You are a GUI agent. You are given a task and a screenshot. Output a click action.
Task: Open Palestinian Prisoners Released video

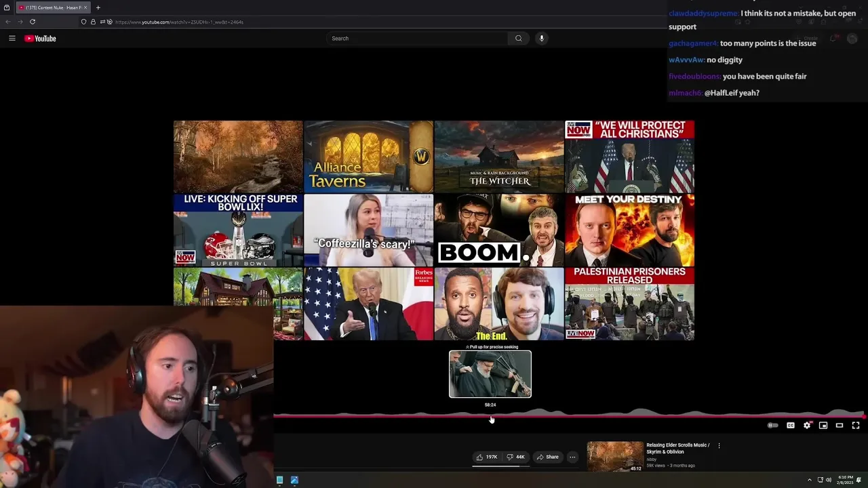point(629,303)
